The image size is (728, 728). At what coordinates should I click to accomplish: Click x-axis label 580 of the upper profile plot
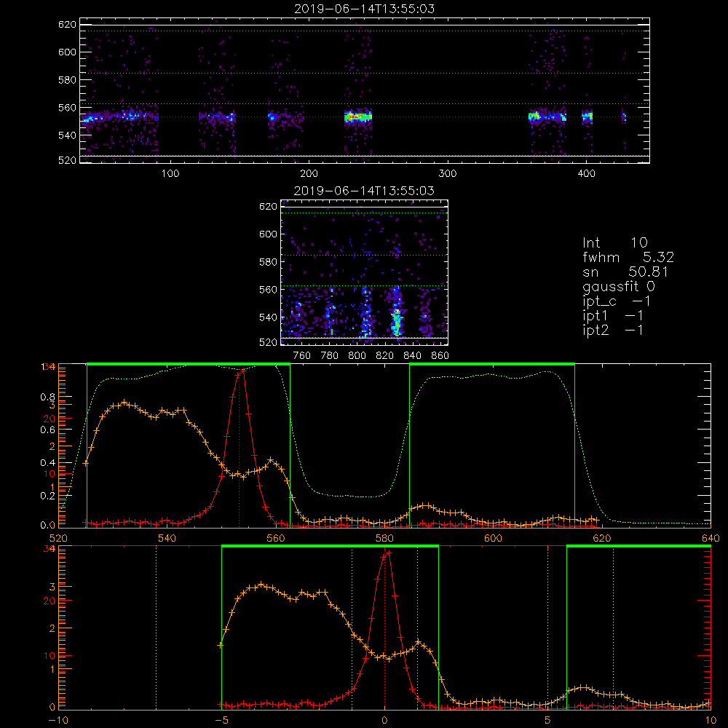(x=384, y=538)
